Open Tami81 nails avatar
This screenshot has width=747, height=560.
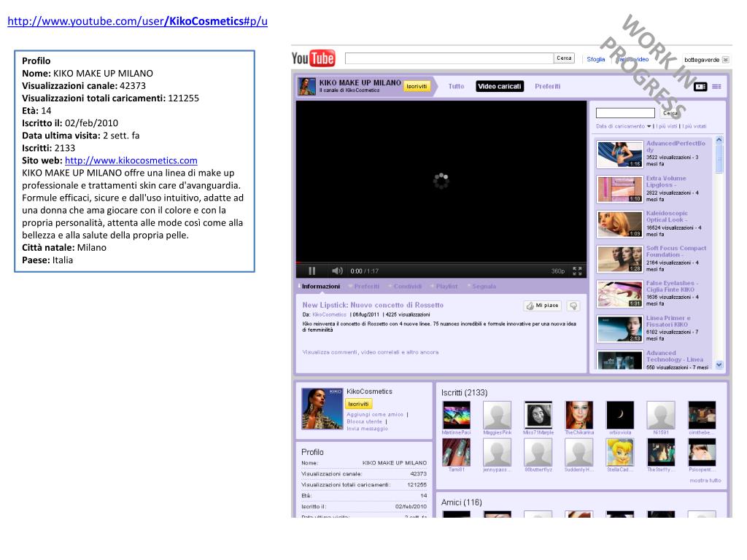click(x=457, y=452)
